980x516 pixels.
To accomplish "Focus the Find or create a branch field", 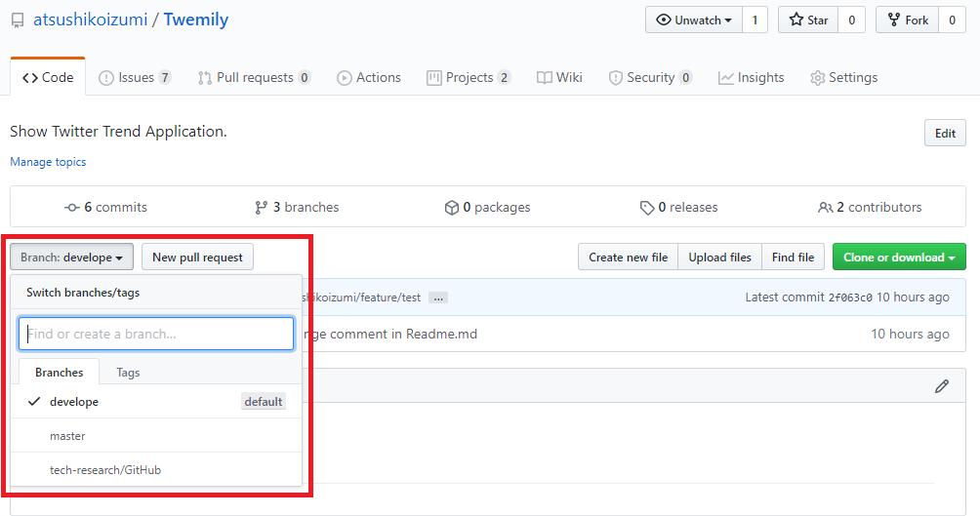I will coord(156,334).
